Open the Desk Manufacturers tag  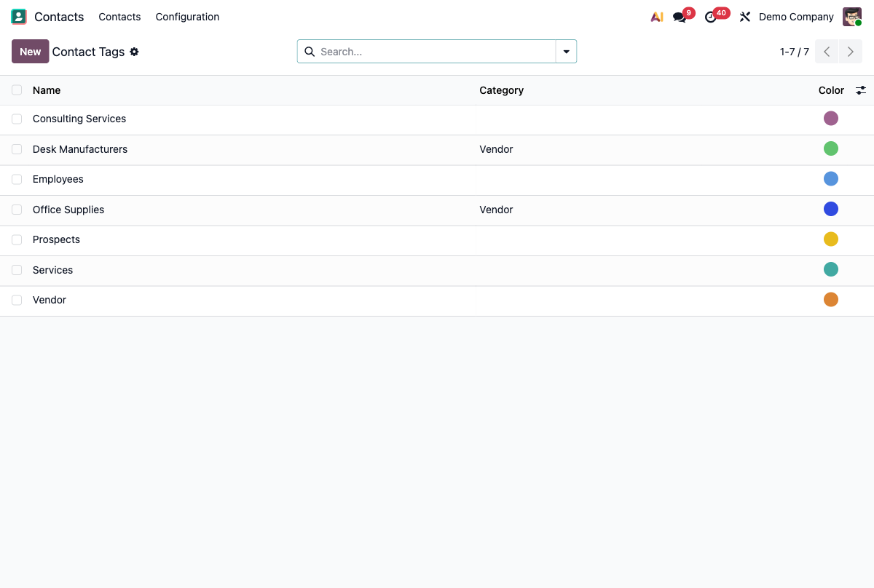pyautogui.click(x=80, y=149)
